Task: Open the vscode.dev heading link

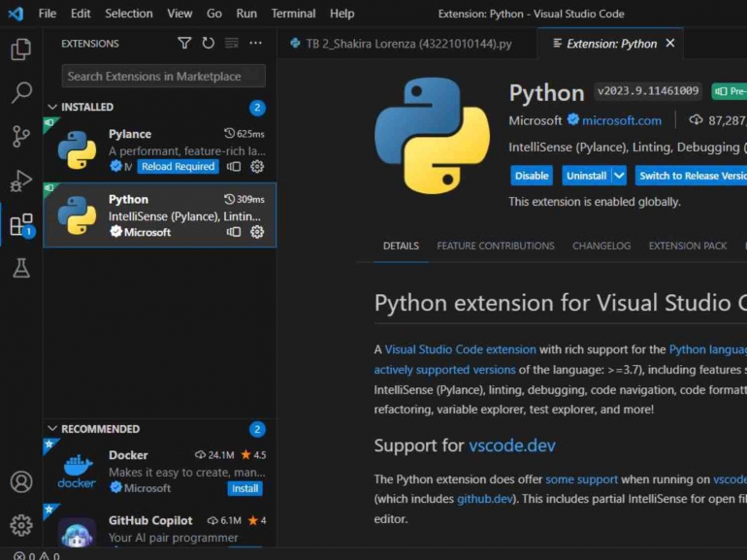Action: (512, 445)
